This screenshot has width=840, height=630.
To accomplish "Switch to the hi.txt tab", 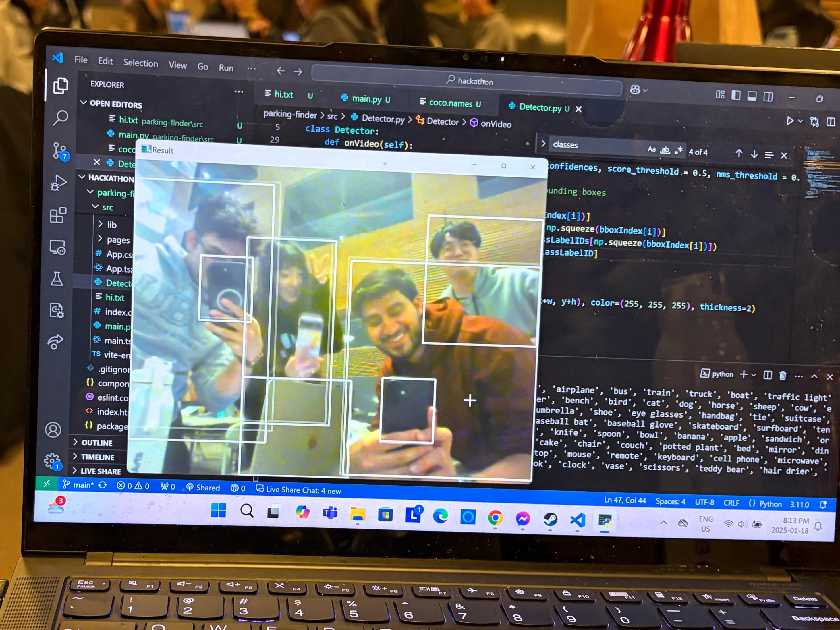I will [289, 95].
